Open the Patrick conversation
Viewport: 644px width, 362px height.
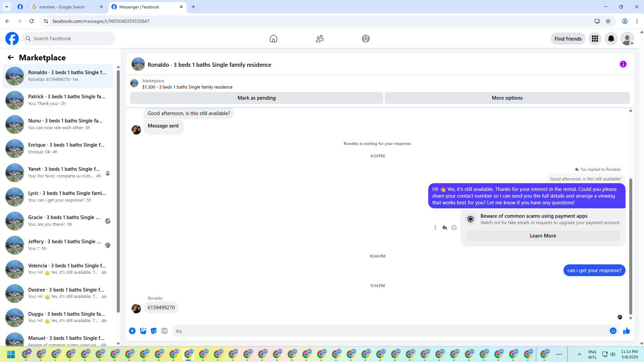pos(58,100)
